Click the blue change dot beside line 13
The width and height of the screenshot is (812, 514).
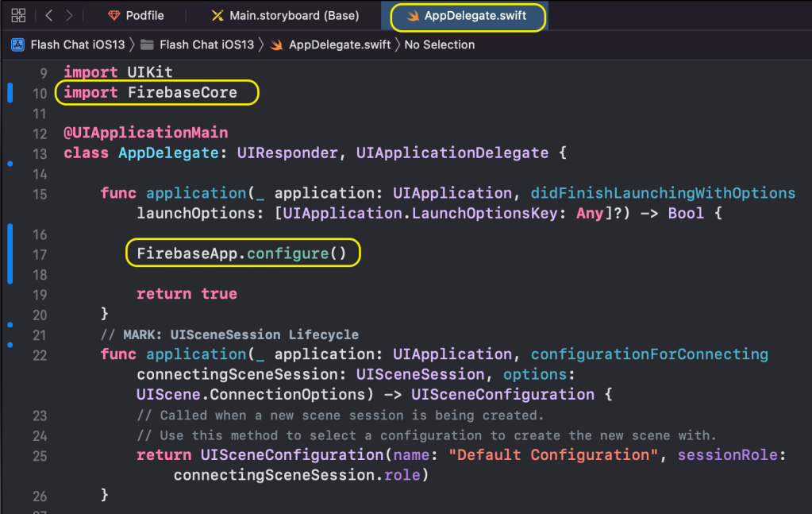coord(10,164)
